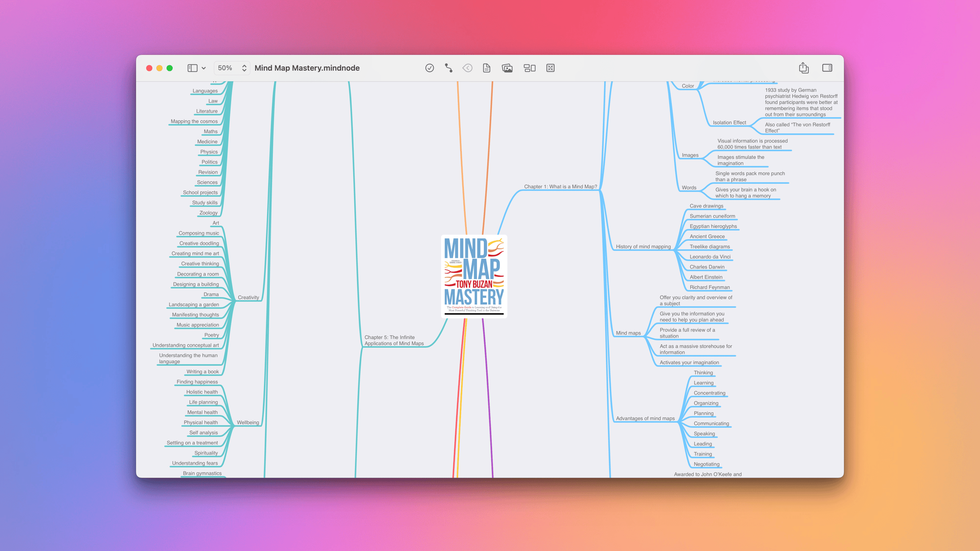Toggle the inspector panel icon
Image resolution: width=980 pixels, height=551 pixels.
[x=827, y=68]
